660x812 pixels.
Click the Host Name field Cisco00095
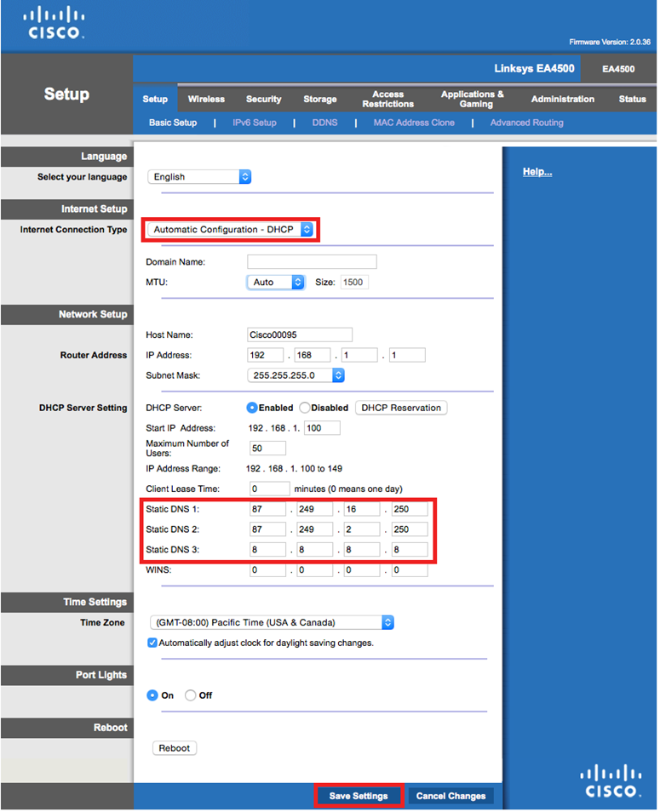(x=300, y=335)
